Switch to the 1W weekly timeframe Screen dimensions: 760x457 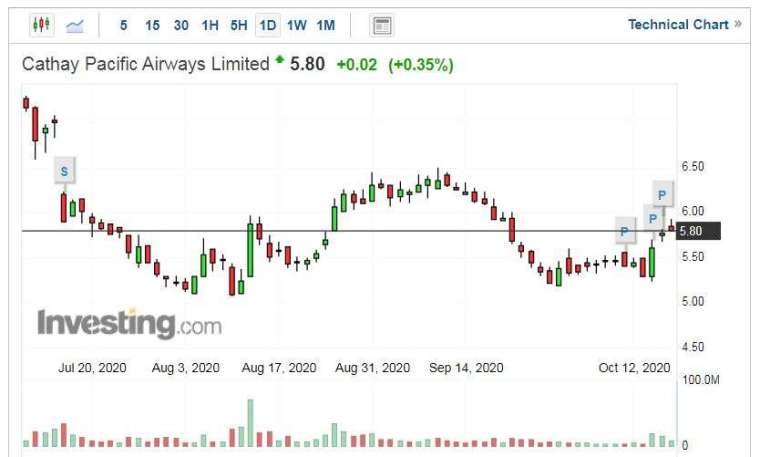point(297,25)
